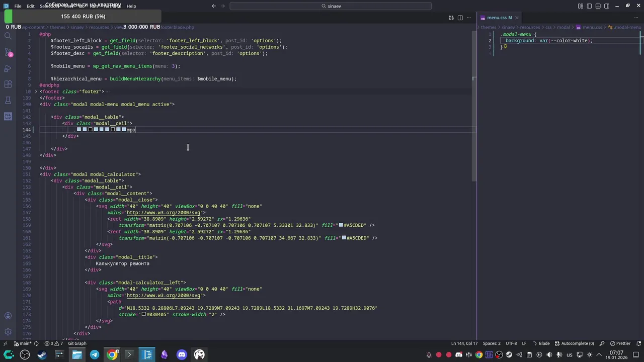The image size is (644, 362).
Task: Click the css folder breadcrumb in menu.css
Action: point(548,27)
